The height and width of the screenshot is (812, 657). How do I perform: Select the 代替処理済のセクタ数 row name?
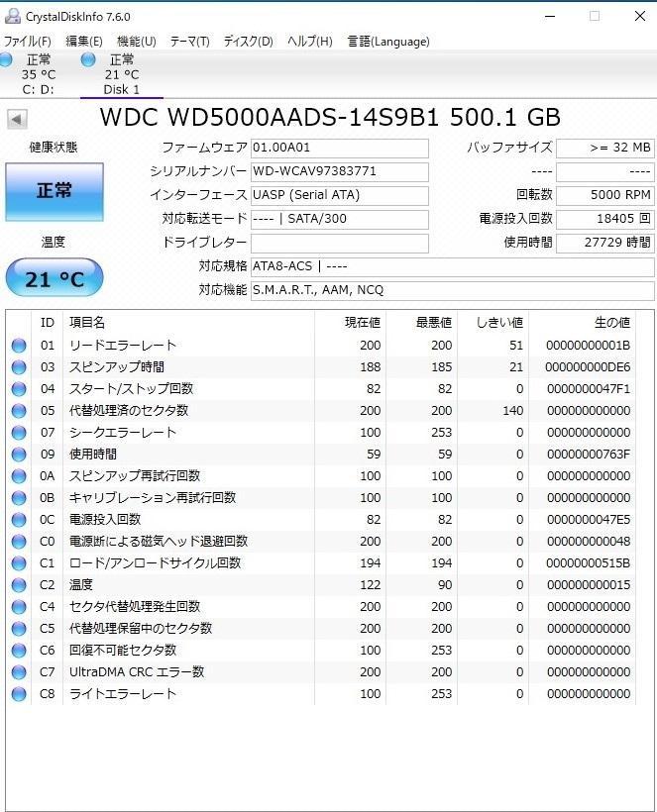129,411
